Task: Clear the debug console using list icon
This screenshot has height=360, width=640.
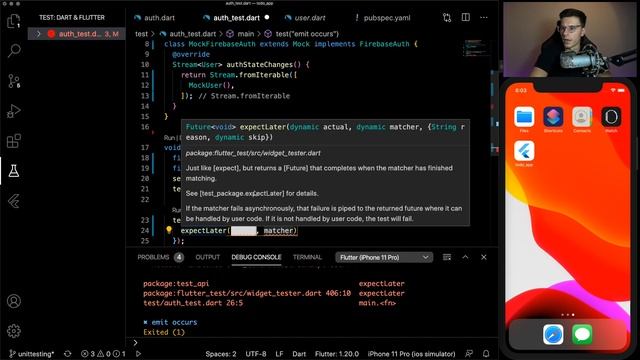Action: point(447,257)
